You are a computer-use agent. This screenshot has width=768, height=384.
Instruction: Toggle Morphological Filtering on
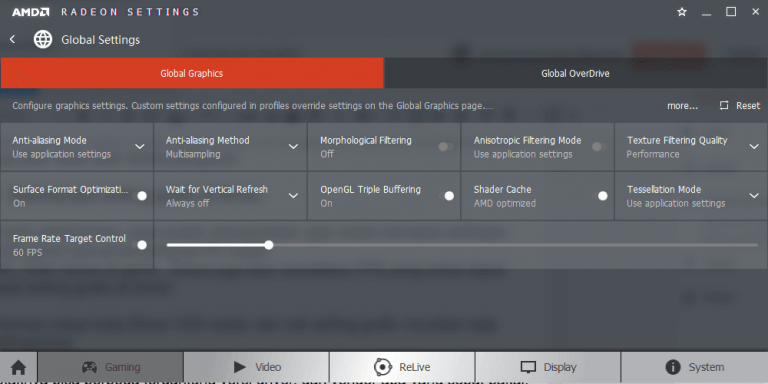[x=446, y=146]
